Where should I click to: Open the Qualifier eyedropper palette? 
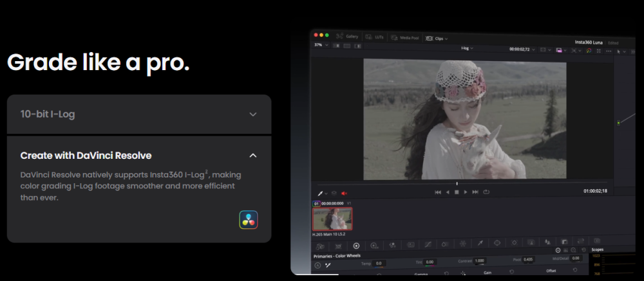pyautogui.click(x=480, y=243)
